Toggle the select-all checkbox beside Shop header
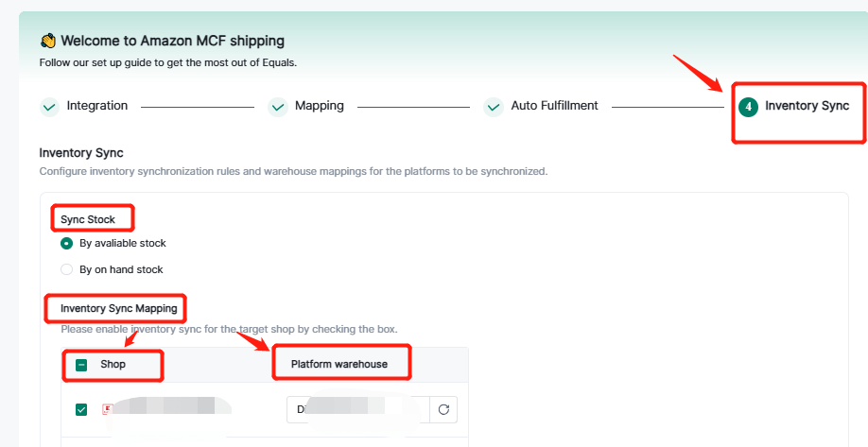This screenshot has width=868, height=447. [81, 365]
